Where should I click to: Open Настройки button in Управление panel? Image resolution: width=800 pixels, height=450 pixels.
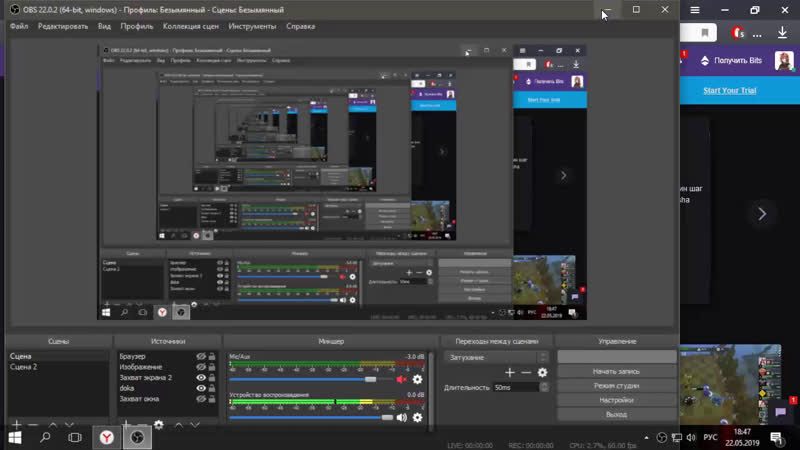(616, 400)
